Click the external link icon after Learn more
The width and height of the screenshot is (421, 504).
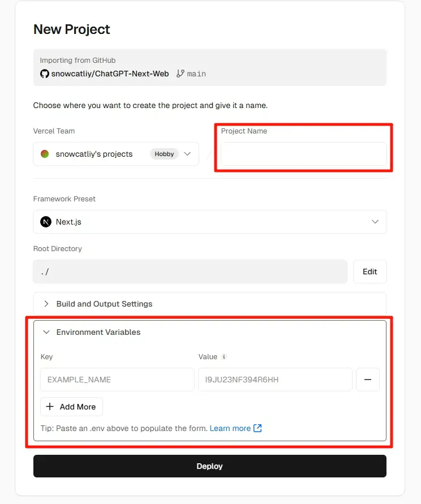257,428
